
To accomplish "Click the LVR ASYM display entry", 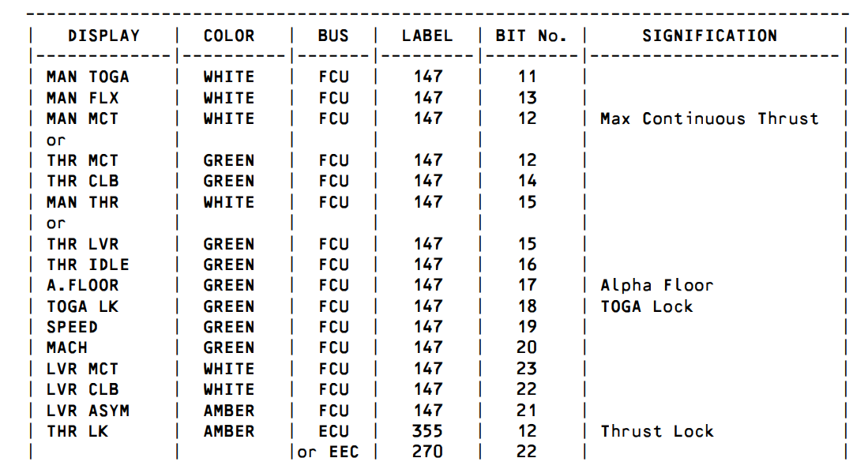I will click(x=88, y=411).
